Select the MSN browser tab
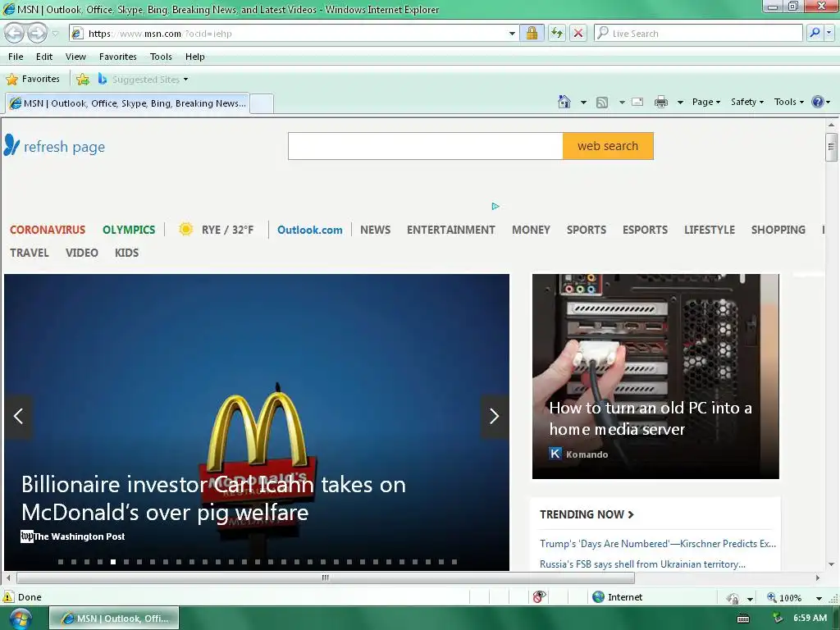This screenshot has width=840, height=630. [127, 103]
